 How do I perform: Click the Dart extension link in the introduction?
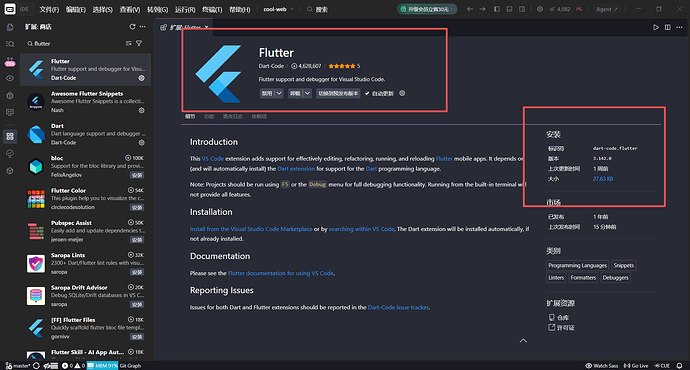(296, 169)
